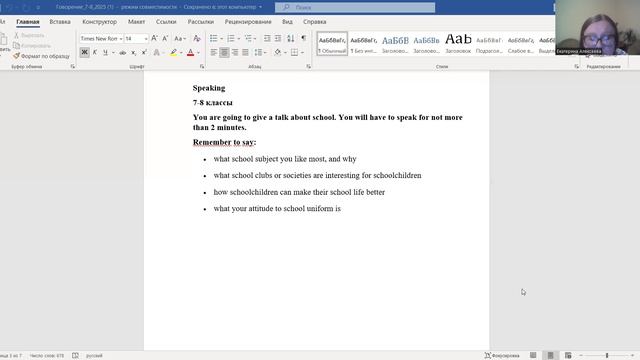640x360 pixels.
Task: Open the Конструктор tab
Action: coord(100,22)
